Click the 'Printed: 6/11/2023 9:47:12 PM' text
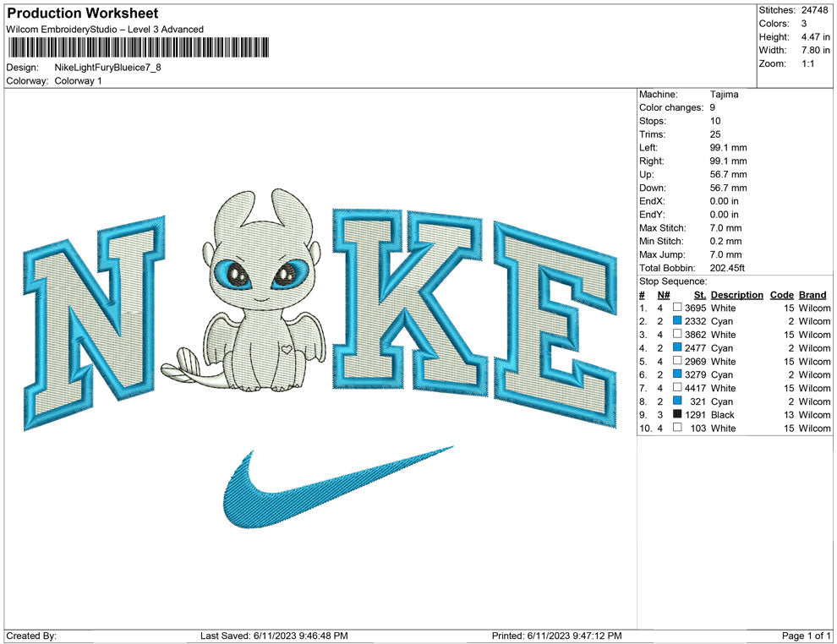837x644 pixels. click(557, 636)
